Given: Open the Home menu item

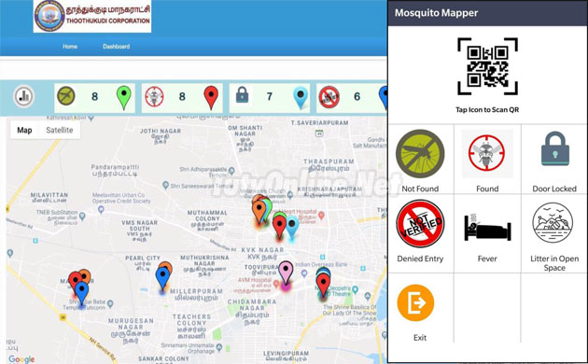Looking at the screenshot, I should (x=70, y=47).
